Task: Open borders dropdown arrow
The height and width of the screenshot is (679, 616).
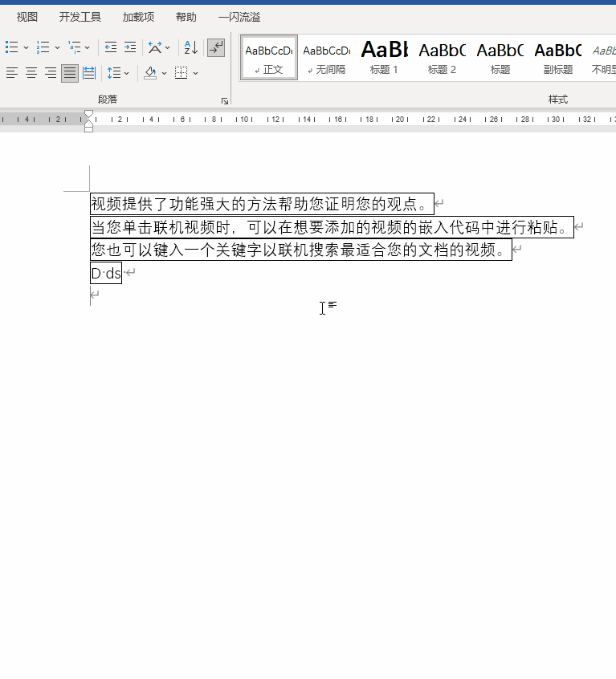Action: click(x=195, y=73)
